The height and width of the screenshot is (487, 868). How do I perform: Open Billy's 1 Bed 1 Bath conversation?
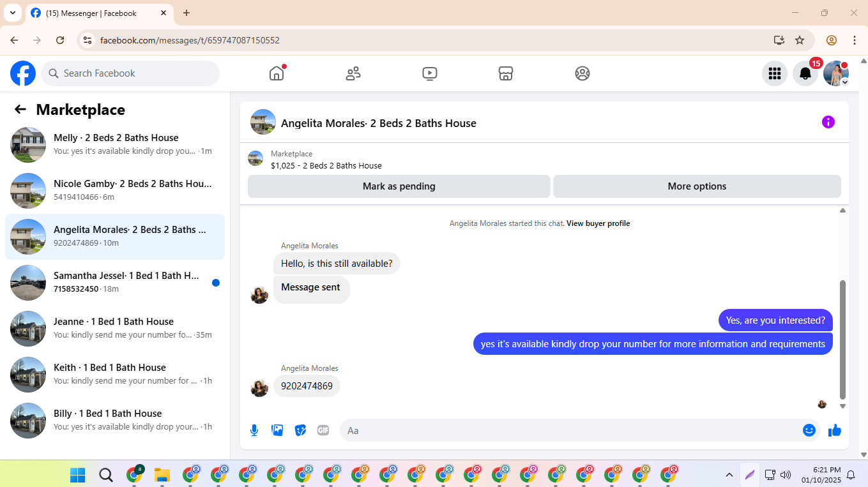tap(115, 421)
